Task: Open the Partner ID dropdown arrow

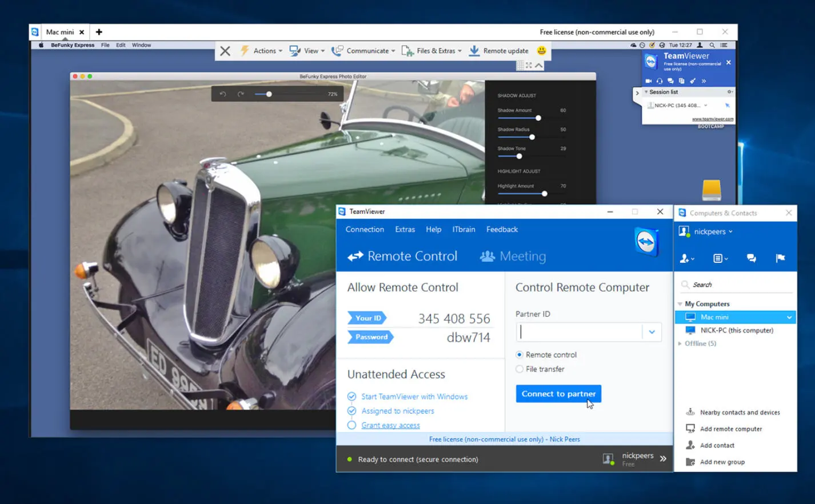Action: click(x=652, y=332)
